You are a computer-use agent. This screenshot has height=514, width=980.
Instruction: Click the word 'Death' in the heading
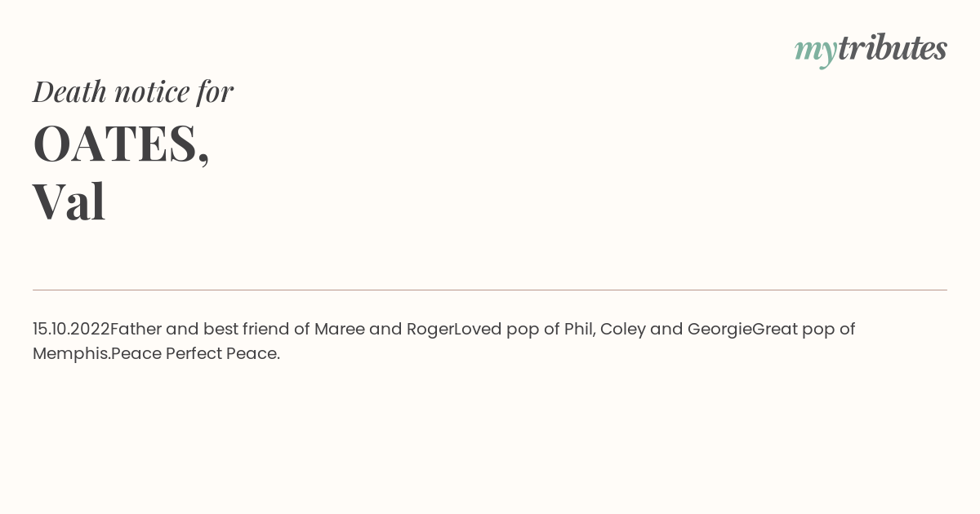click(x=70, y=91)
